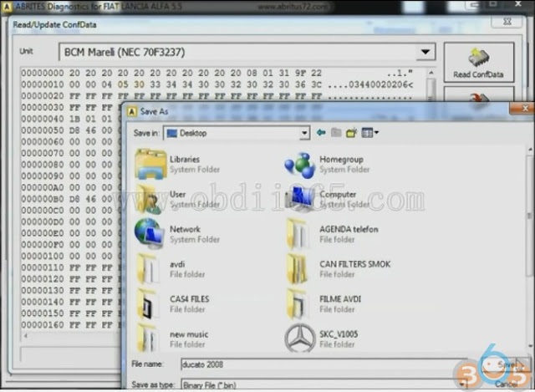Click hex row address 00000160

(x=43, y=325)
